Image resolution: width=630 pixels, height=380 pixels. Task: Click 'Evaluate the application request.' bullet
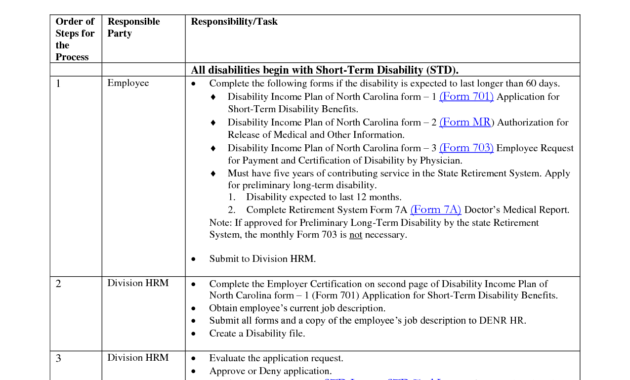pos(276,358)
